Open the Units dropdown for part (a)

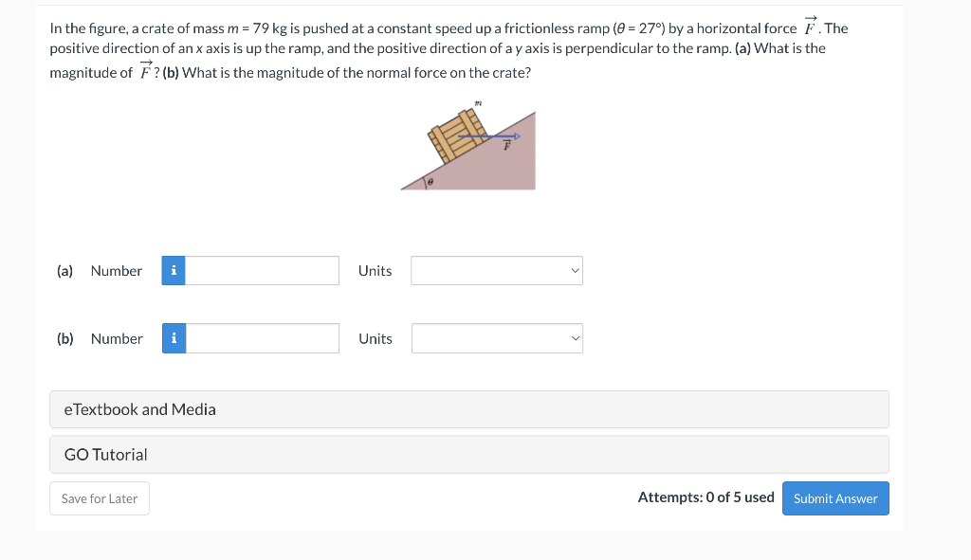tap(496, 270)
